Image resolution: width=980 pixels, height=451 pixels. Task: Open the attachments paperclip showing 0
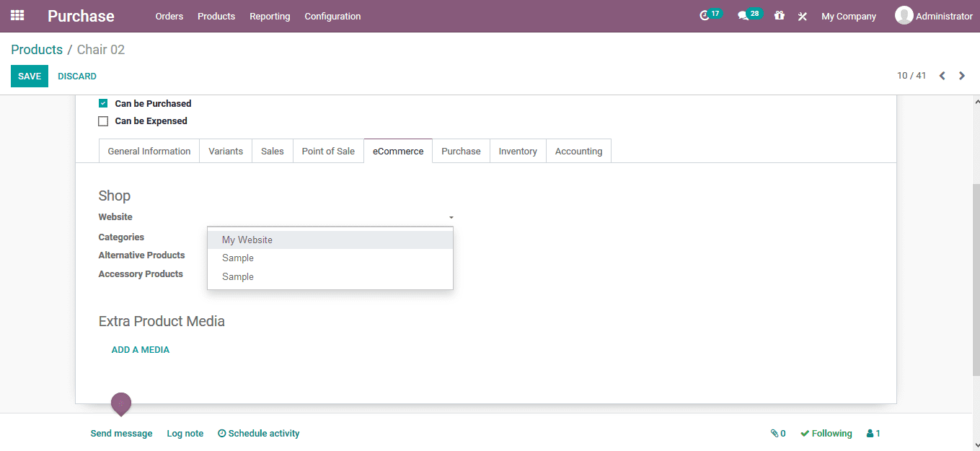[x=778, y=433]
